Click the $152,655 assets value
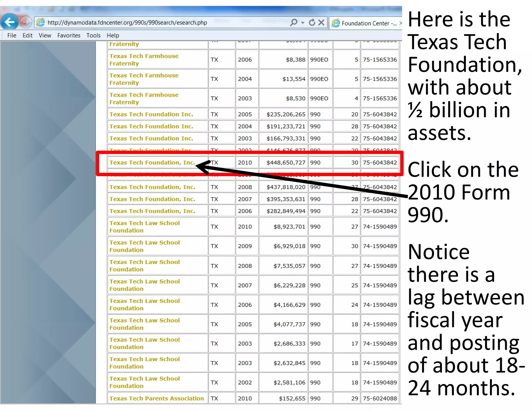 292,399
